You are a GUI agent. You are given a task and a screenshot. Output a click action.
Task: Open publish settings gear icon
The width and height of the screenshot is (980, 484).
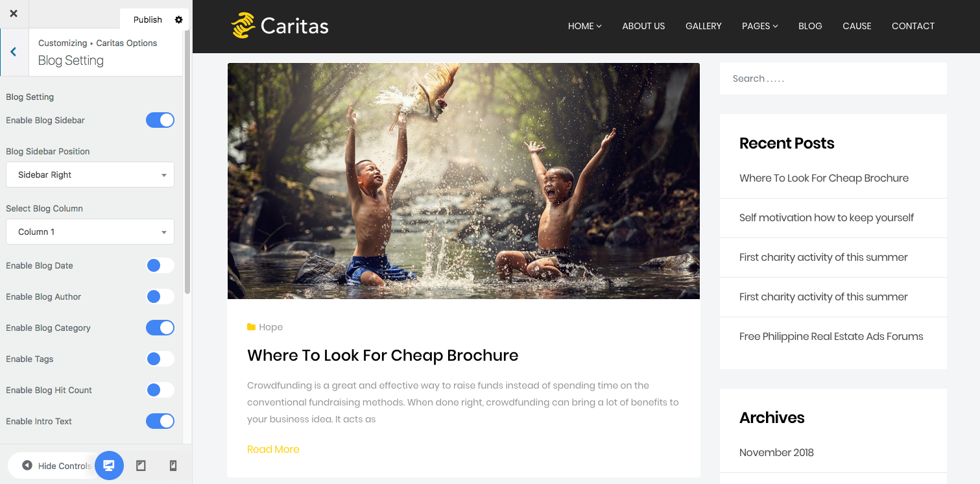(179, 19)
